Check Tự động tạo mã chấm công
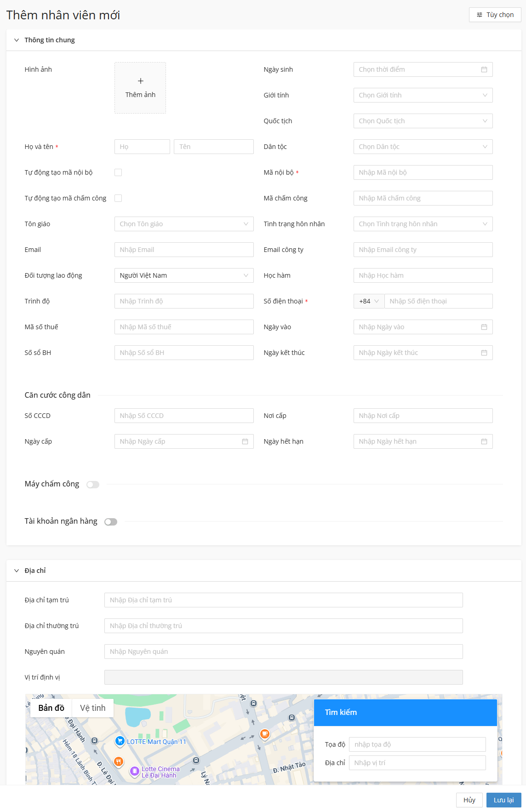This screenshot has height=812, width=526. point(118,198)
